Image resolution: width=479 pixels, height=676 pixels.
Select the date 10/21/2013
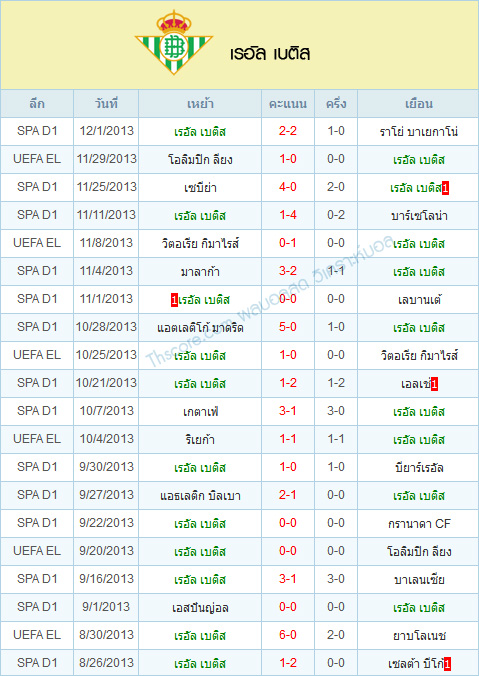[x=106, y=383]
